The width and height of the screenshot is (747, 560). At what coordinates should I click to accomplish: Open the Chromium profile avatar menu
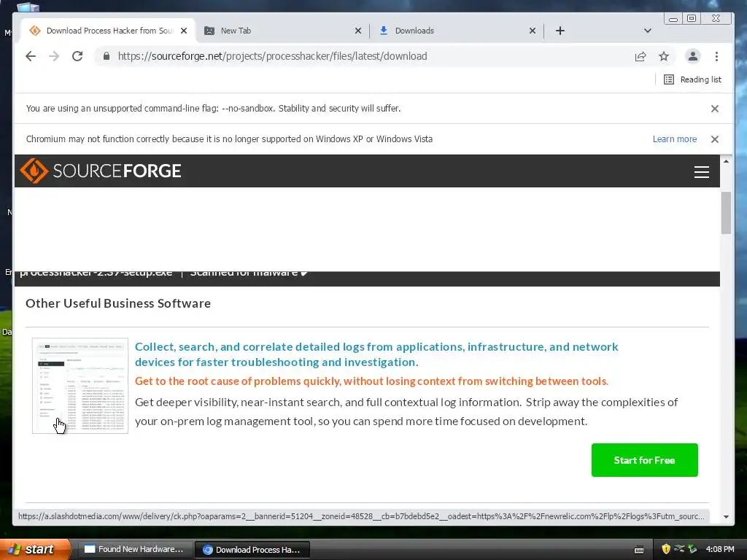click(x=693, y=56)
